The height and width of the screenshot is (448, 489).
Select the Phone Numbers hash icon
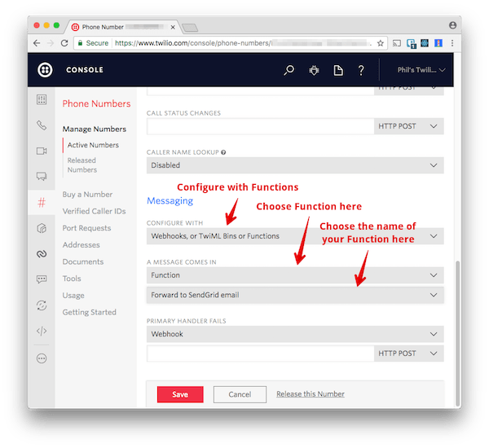(x=42, y=203)
